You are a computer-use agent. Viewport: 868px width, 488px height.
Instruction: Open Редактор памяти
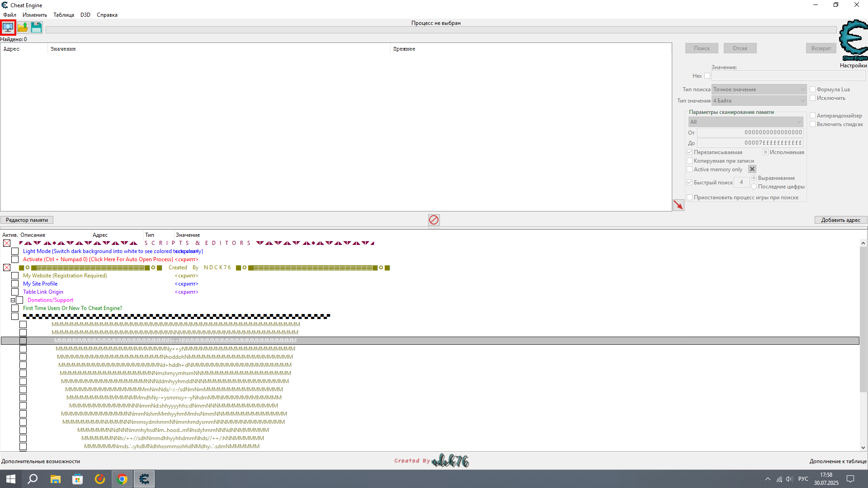27,220
